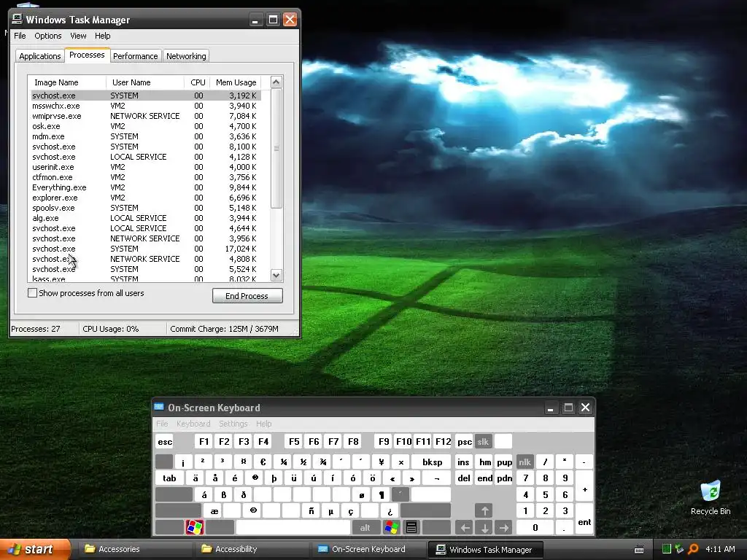The image size is (747, 560).
Task: Click the Task Manager CPU meter tray icon
Action: [667, 549]
